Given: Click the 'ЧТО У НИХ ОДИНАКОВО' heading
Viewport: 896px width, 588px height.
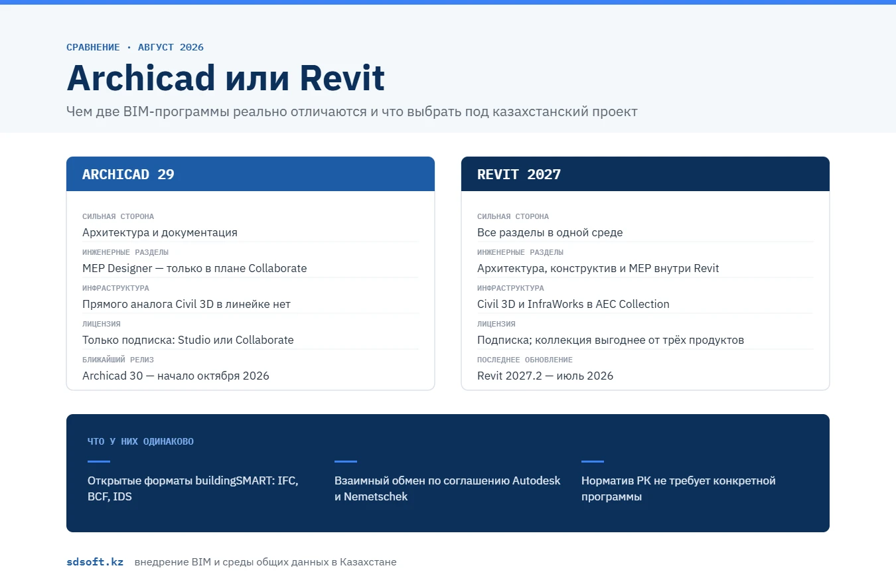Looking at the screenshot, I should 141,441.
